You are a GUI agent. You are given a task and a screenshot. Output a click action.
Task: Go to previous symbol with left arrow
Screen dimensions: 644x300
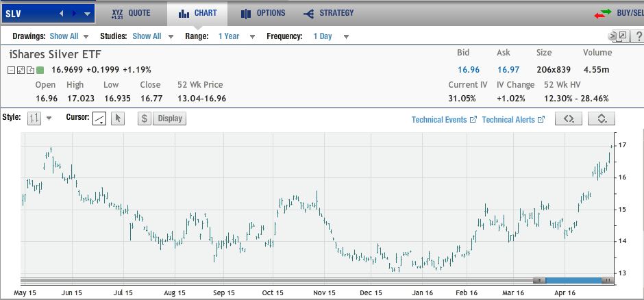point(61,14)
